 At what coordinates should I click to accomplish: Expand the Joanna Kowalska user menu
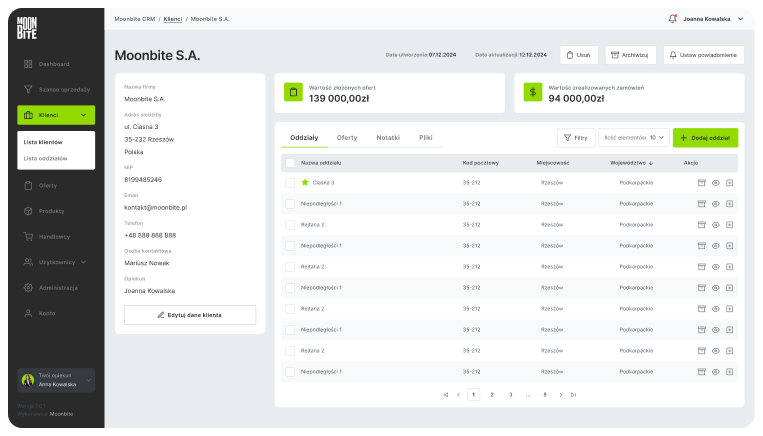tap(740, 19)
